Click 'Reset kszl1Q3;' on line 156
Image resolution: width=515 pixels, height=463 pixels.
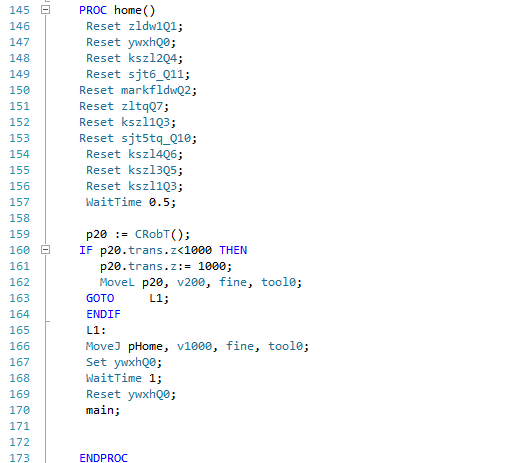tap(135, 186)
